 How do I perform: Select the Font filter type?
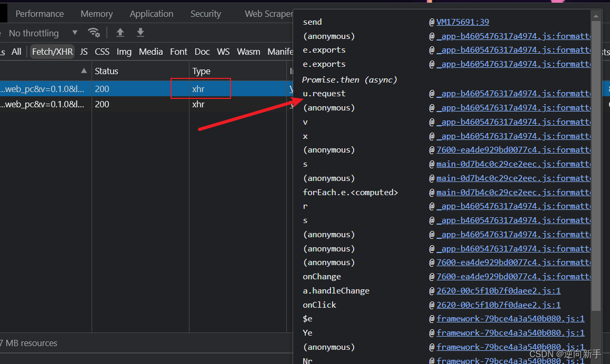(x=178, y=52)
